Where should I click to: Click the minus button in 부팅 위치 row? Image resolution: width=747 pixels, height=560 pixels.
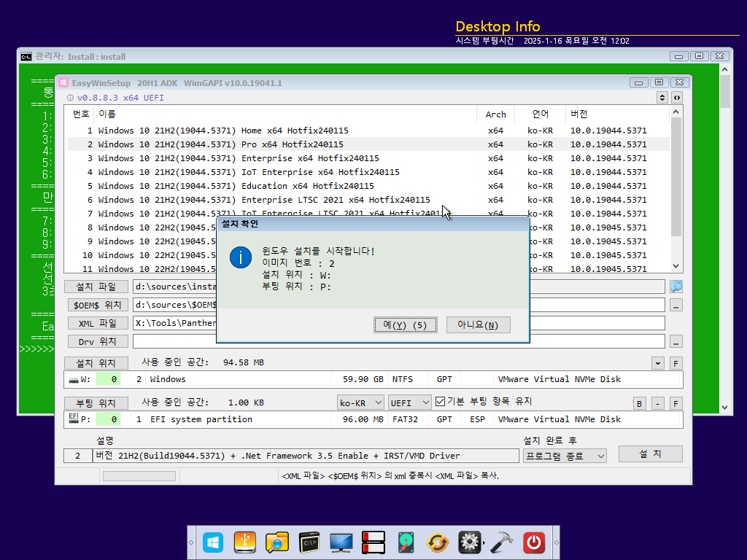pos(658,403)
